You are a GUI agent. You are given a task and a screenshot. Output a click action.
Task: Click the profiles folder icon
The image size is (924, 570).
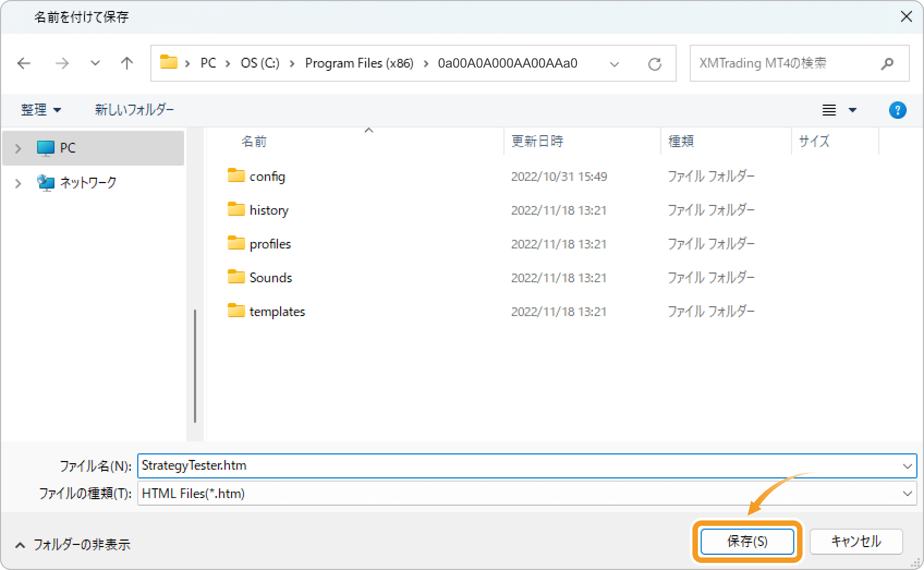point(236,242)
